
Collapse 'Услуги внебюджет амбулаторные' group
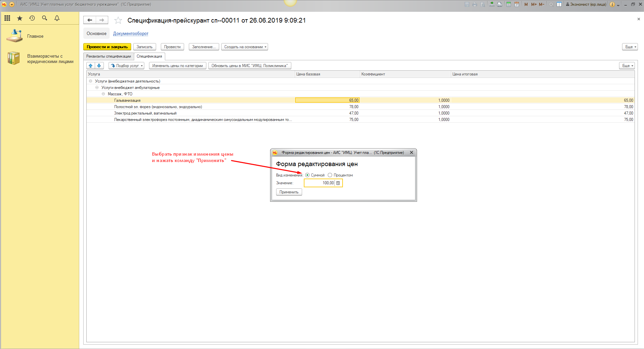coord(97,88)
